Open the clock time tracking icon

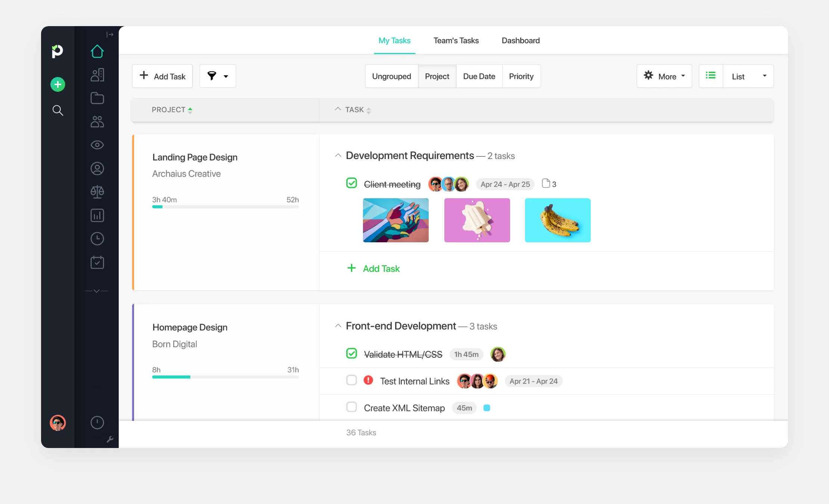(97, 239)
